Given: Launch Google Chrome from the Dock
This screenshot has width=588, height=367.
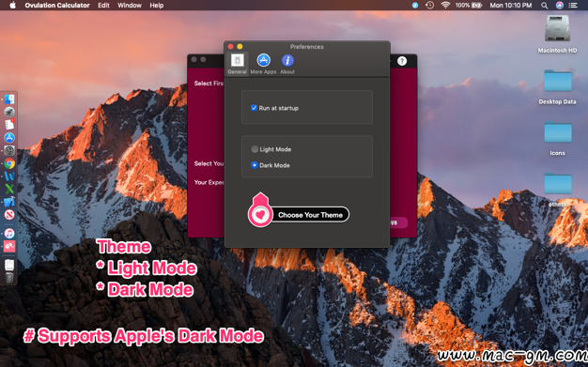Looking at the screenshot, I should click(x=9, y=163).
